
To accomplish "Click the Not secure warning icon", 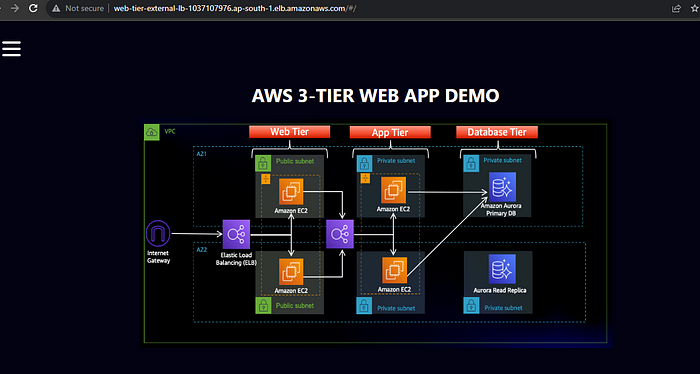I will (56, 8).
